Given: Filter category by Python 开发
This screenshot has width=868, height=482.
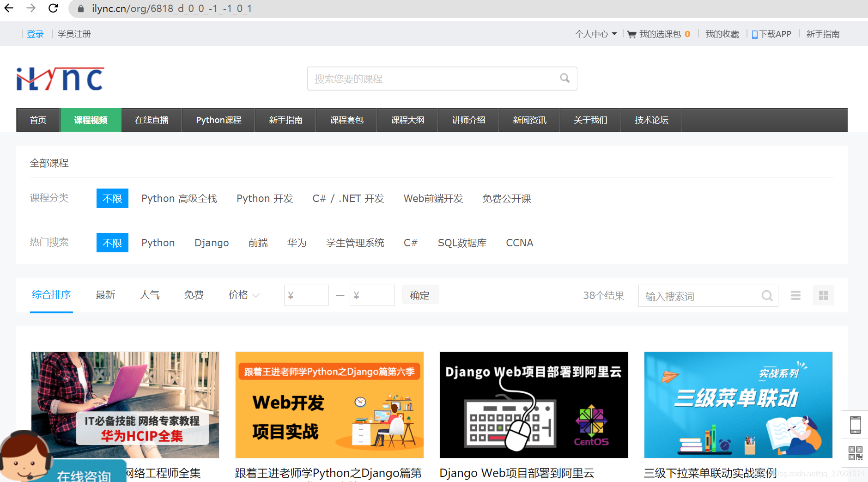Looking at the screenshot, I should click(x=265, y=198).
